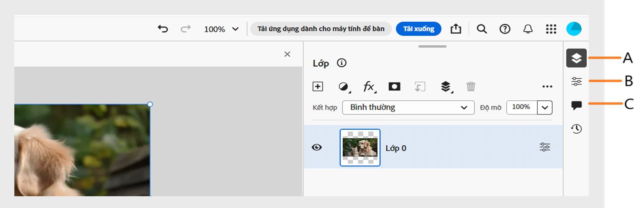The width and height of the screenshot is (644, 208).
Task: Open the search magnifier icon
Action: click(x=482, y=29)
